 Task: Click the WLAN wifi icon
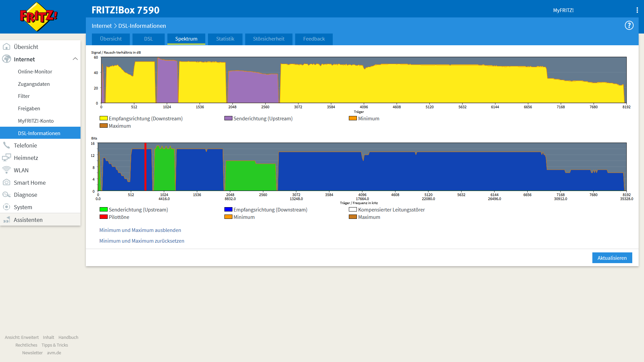pos(6,170)
